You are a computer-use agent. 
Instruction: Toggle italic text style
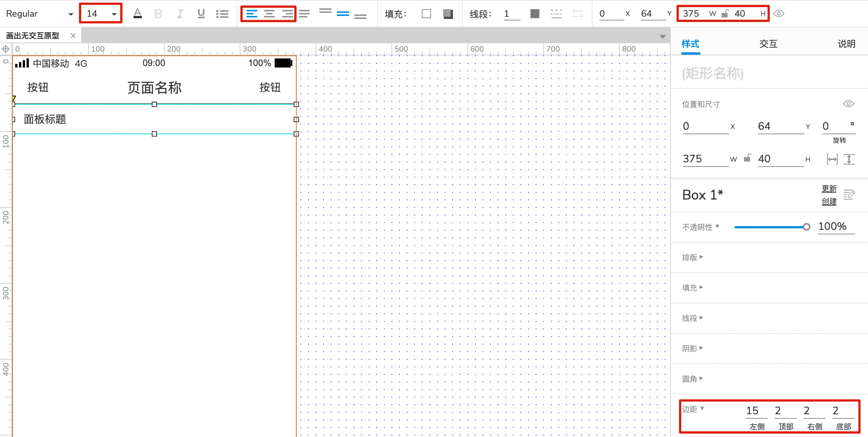point(179,13)
